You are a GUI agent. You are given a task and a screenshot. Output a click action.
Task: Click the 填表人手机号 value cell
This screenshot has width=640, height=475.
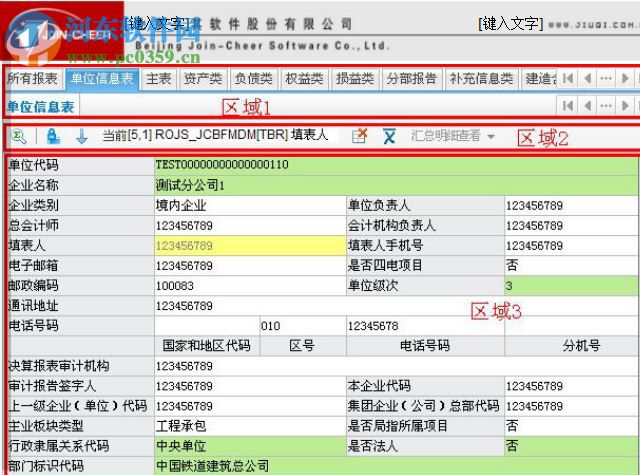(x=571, y=245)
